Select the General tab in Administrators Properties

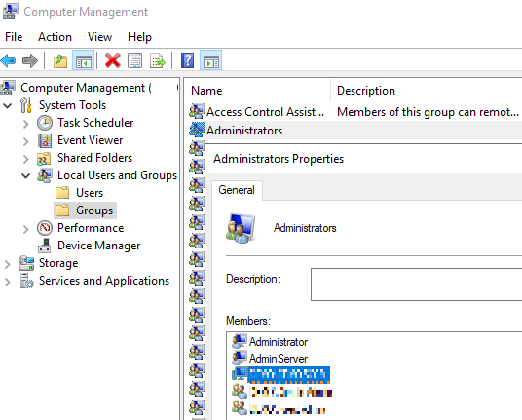pos(237,190)
